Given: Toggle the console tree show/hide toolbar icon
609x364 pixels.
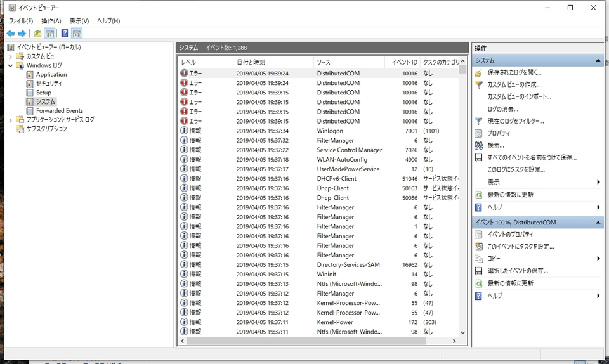Looking at the screenshot, I should [x=49, y=34].
